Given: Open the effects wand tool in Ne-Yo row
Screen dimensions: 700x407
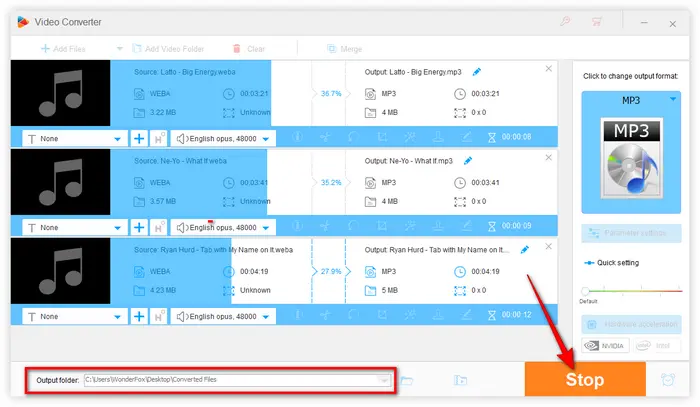Looking at the screenshot, I should pos(410,226).
